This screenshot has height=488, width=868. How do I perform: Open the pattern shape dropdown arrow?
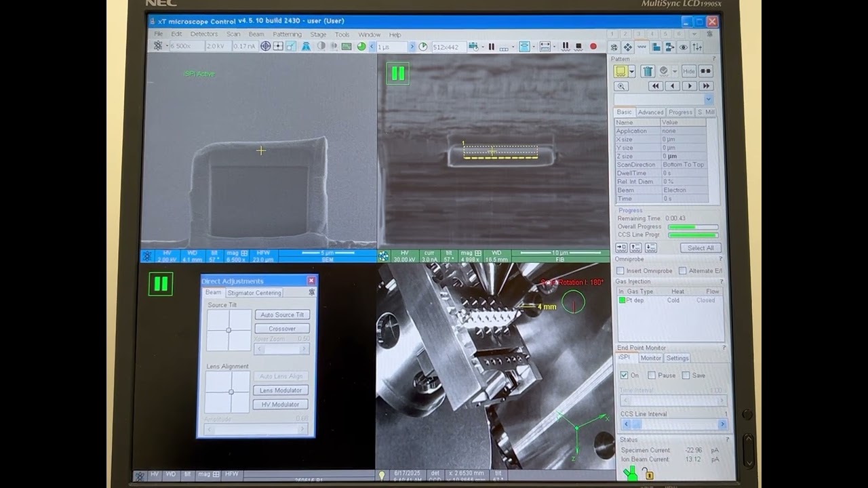632,71
